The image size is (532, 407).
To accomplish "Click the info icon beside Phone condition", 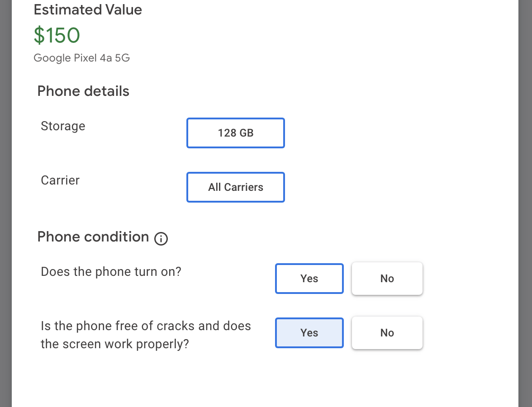I will point(161,238).
